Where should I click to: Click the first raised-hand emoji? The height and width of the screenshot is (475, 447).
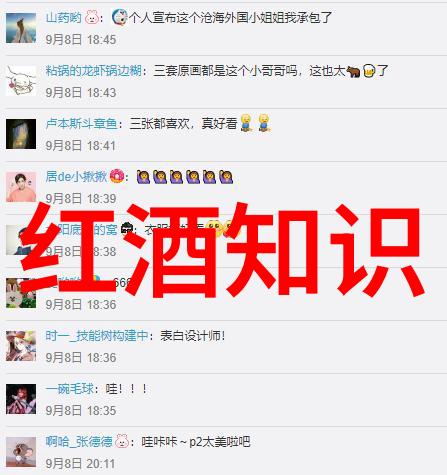143,177
